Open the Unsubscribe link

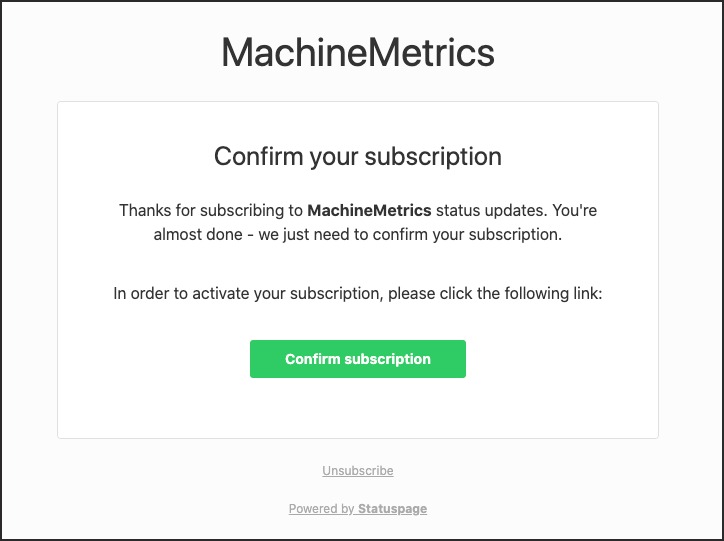tap(358, 470)
